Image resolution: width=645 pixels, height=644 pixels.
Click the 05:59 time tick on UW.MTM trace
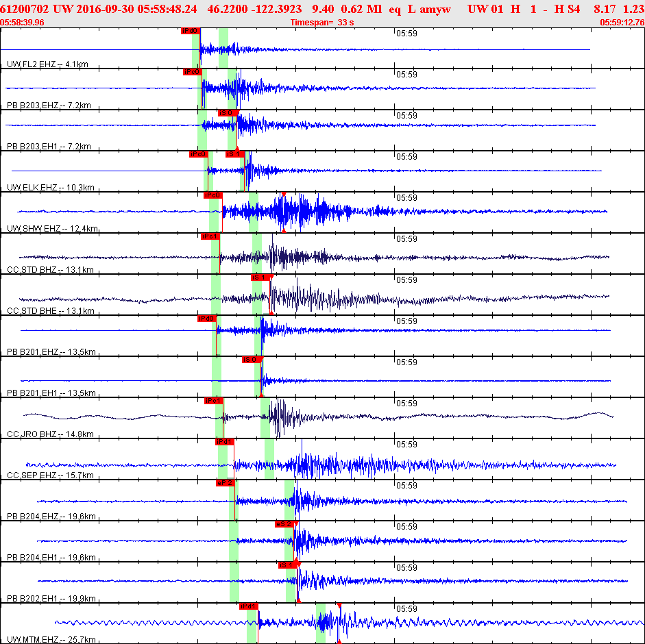pyautogui.click(x=406, y=608)
